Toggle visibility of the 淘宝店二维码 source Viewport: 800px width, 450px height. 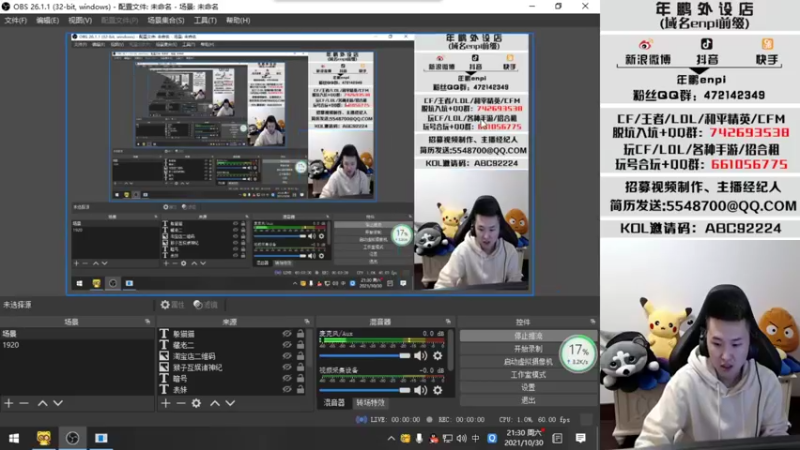tap(287, 356)
